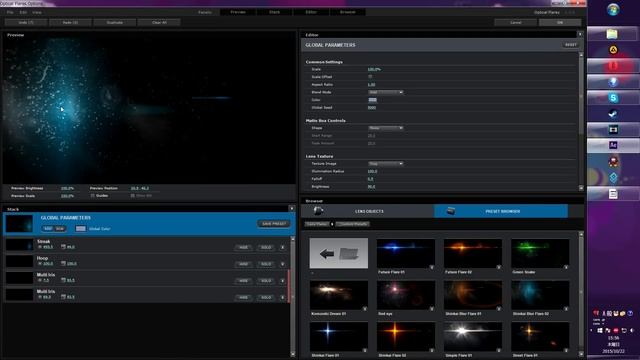The image size is (640, 360).
Task: Open options arrow on Future Flare 02 thumbnail
Action: [x=499, y=267]
